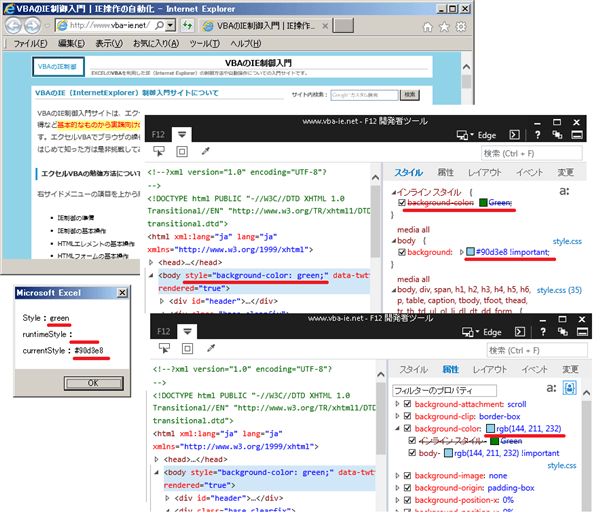The width and height of the screenshot is (600, 523).
Task: Open style.css link beside body rule
Action: 567,241
